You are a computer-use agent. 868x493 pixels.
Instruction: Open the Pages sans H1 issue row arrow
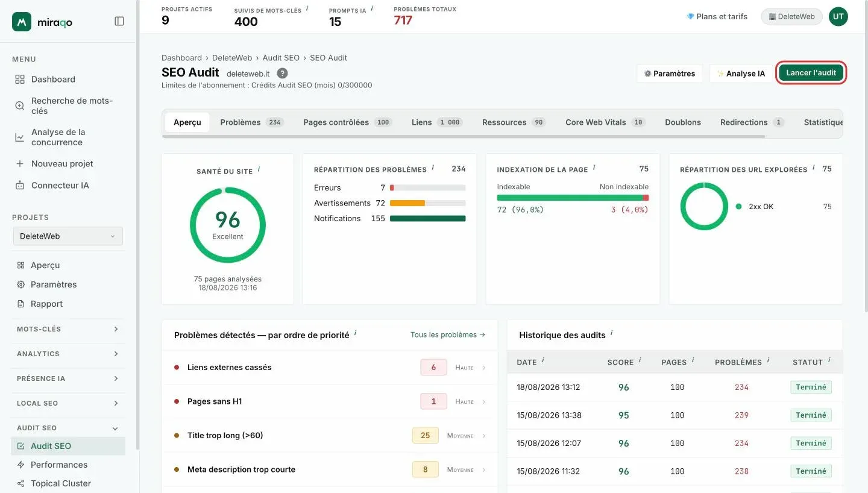484,401
